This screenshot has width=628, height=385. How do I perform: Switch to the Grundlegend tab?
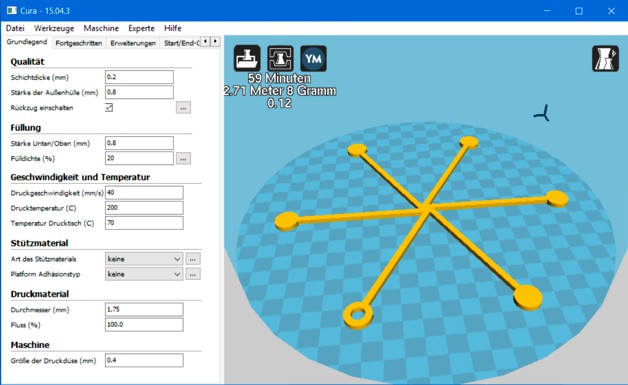(x=27, y=42)
